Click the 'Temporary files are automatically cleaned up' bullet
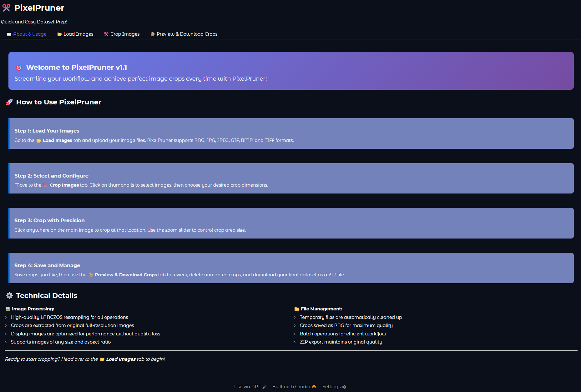 (x=351, y=317)
